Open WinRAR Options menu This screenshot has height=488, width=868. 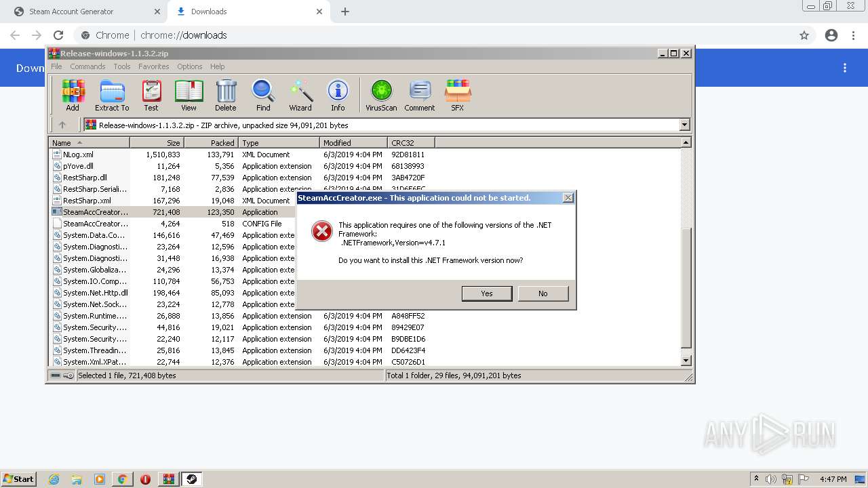[190, 66]
